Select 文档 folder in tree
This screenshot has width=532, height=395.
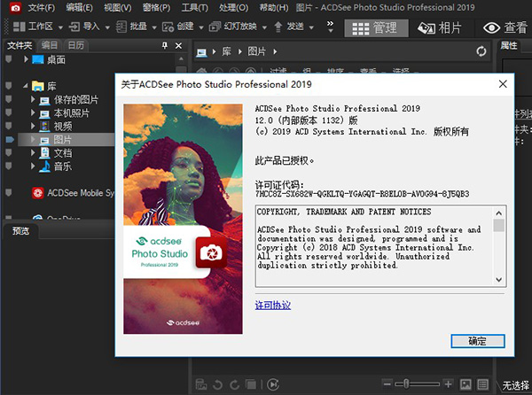coord(63,153)
